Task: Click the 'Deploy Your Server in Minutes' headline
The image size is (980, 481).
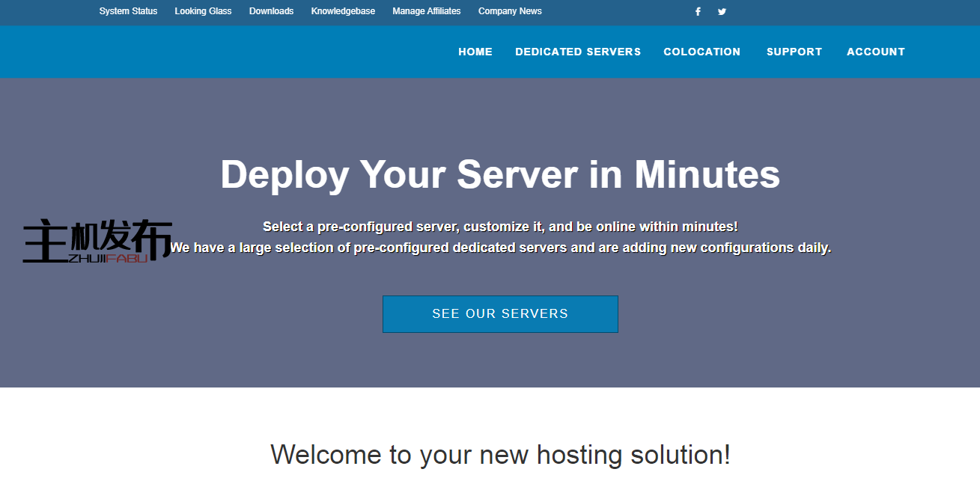Action: (x=500, y=174)
